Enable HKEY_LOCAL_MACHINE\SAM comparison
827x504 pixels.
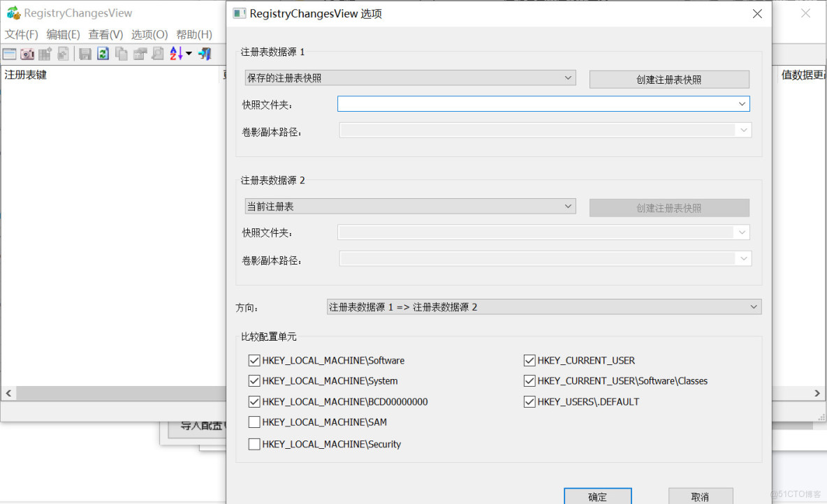pyautogui.click(x=254, y=422)
